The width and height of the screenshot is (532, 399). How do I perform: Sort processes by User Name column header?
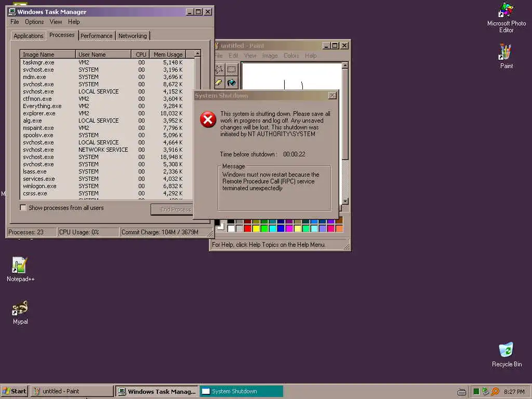coord(103,54)
